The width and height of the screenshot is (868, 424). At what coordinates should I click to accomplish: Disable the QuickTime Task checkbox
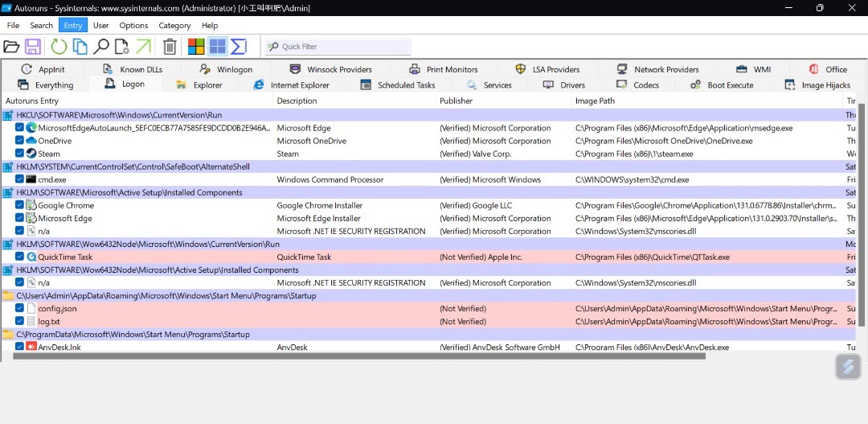[19, 257]
